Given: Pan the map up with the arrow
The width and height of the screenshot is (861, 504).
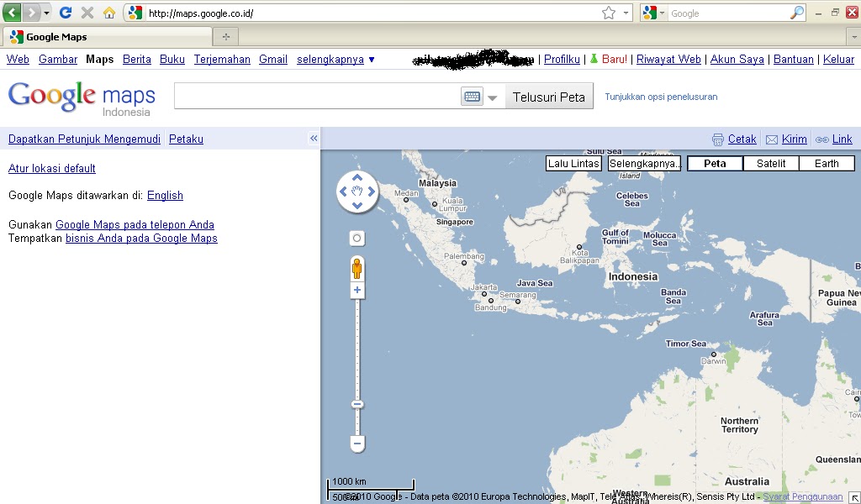Looking at the screenshot, I should click(357, 177).
